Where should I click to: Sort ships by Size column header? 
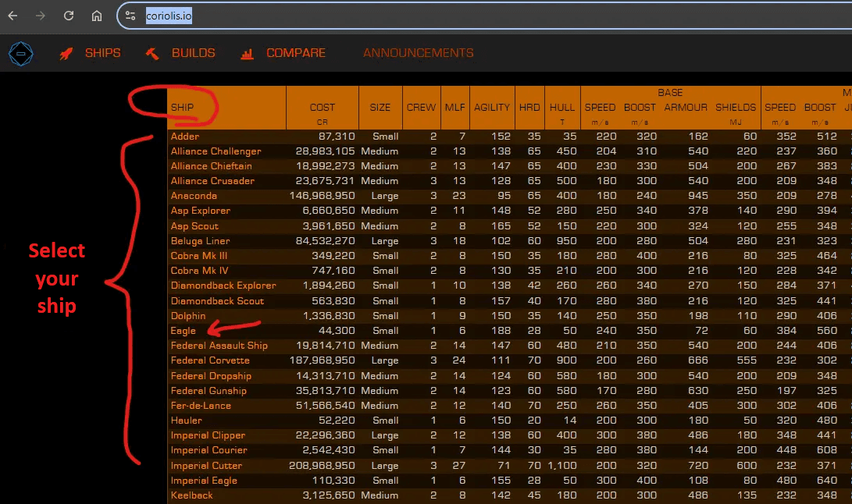380,108
